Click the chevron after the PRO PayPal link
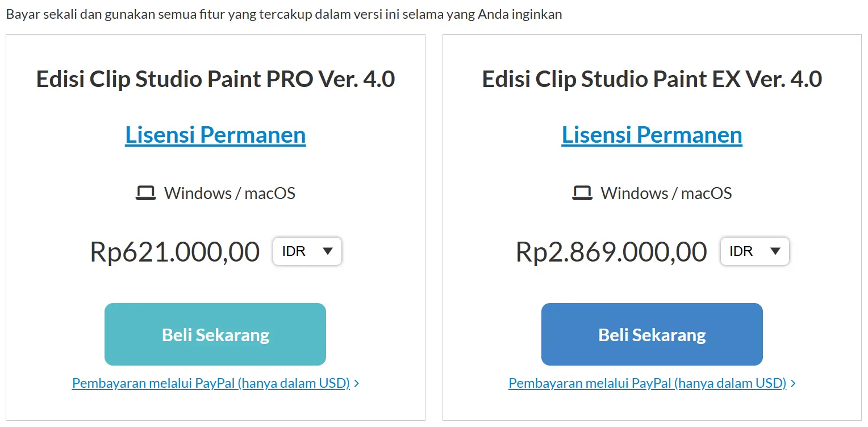The height and width of the screenshot is (427, 868). tap(357, 384)
